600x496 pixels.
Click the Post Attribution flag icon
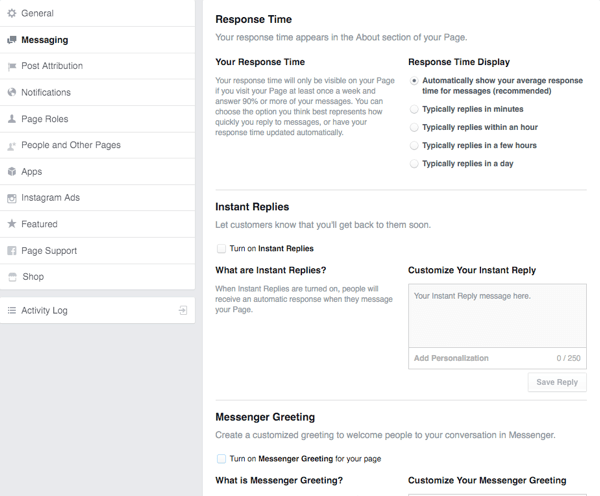coord(12,66)
